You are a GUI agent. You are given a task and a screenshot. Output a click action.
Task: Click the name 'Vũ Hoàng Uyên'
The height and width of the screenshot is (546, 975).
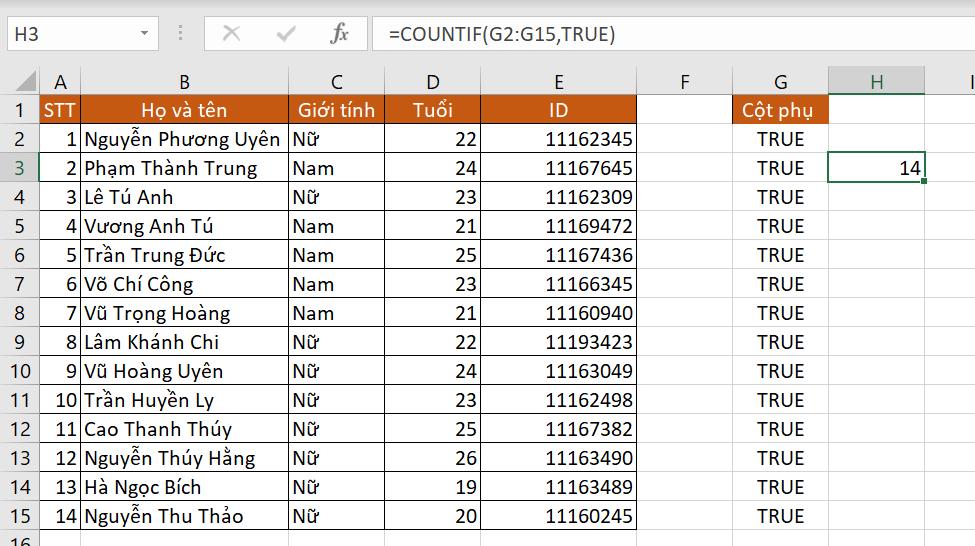point(154,371)
